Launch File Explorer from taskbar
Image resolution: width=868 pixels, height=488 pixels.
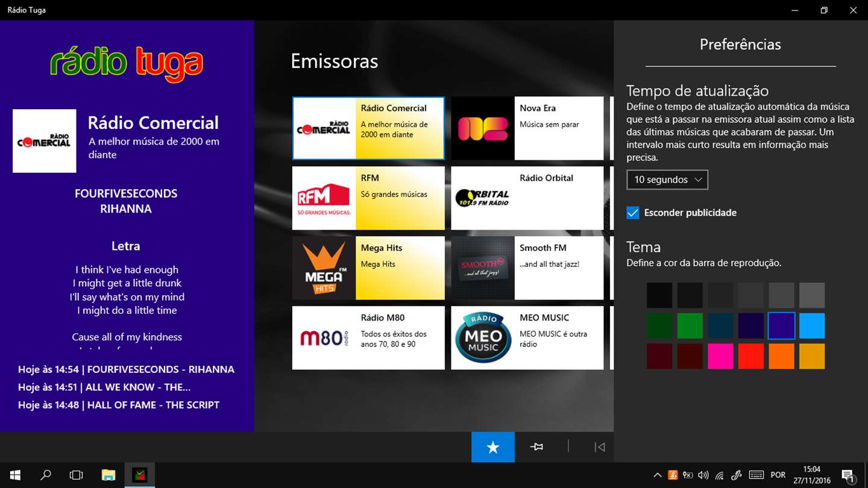pos(108,475)
